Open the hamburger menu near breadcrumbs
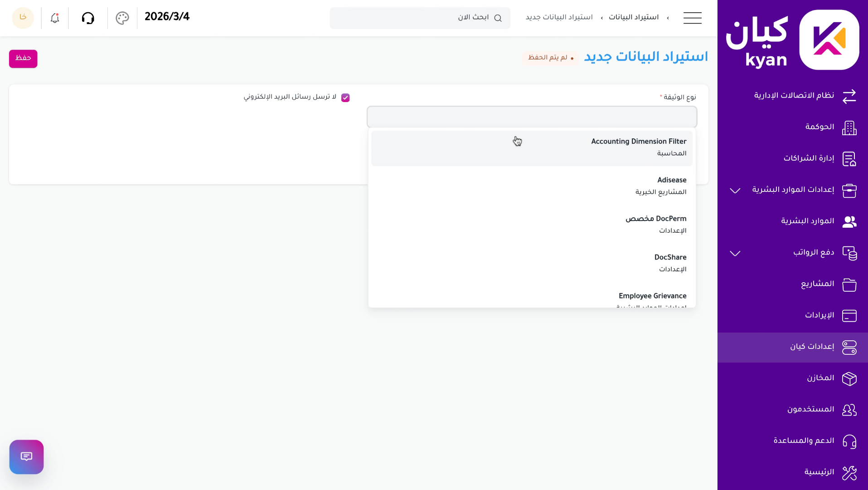Screen dimensions: 868x490 pyautogui.click(x=692, y=18)
